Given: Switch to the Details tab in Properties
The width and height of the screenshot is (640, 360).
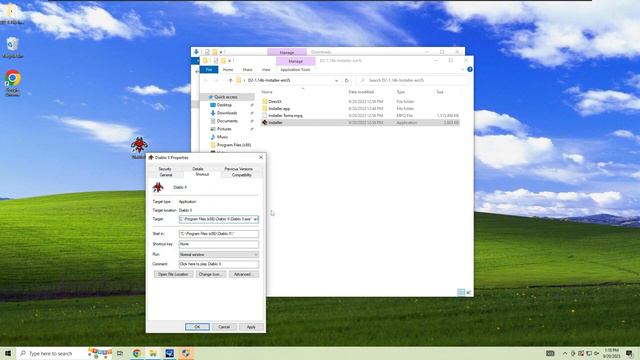Looking at the screenshot, I should pos(198,169).
